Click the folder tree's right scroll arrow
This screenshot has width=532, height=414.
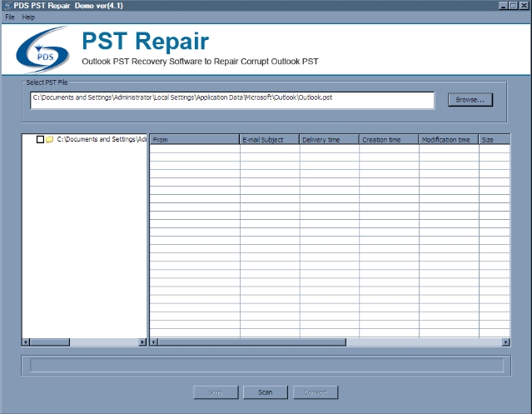[143, 342]
